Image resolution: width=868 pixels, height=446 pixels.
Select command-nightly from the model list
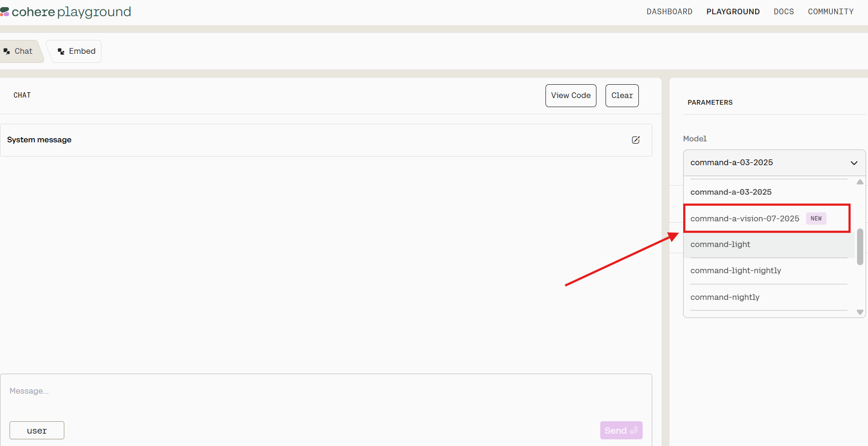pos(725,297)
